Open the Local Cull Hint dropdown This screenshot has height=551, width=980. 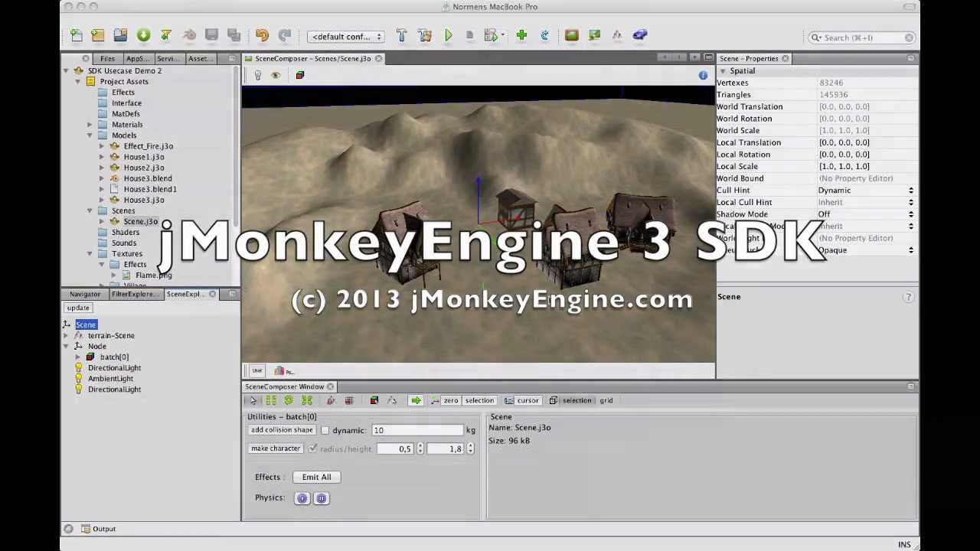click(x=866, y=202)
